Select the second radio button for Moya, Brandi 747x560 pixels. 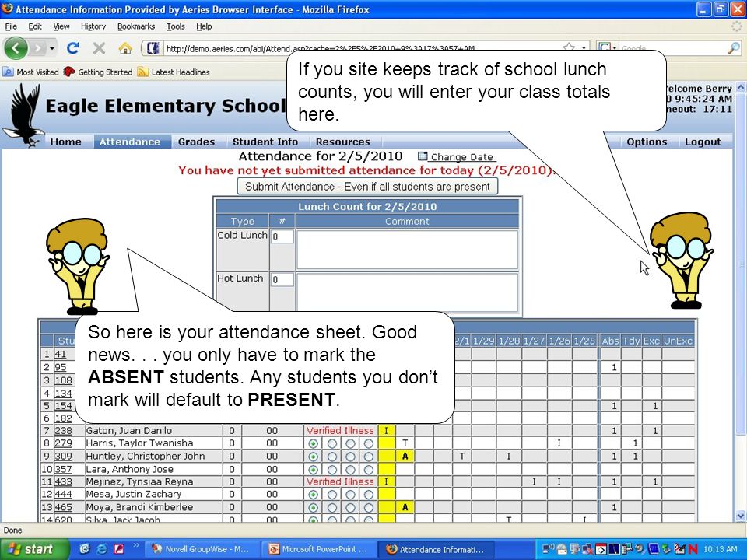332,508
